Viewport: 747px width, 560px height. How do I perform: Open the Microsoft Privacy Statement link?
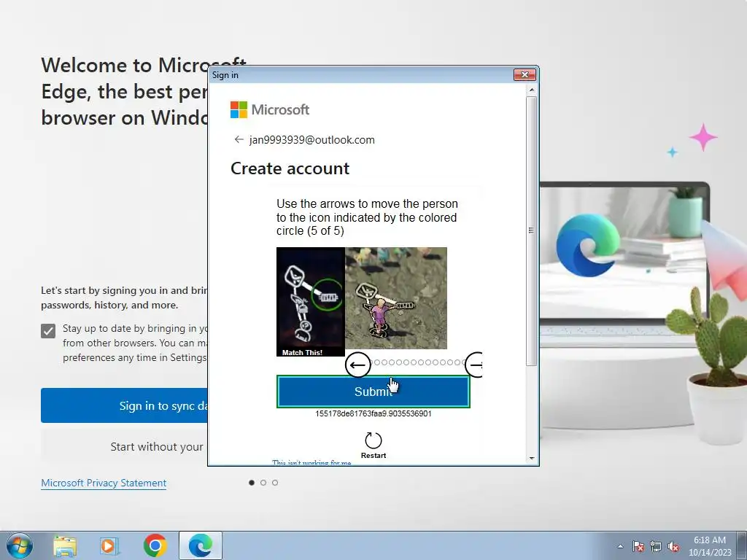(104, 483)
